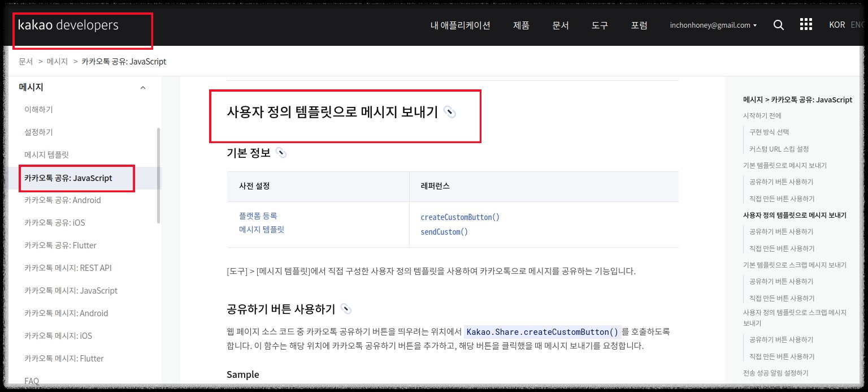
Task: Click 메시지 > 카카오톡 공유: JavaScript outline title
Action: 797,100
